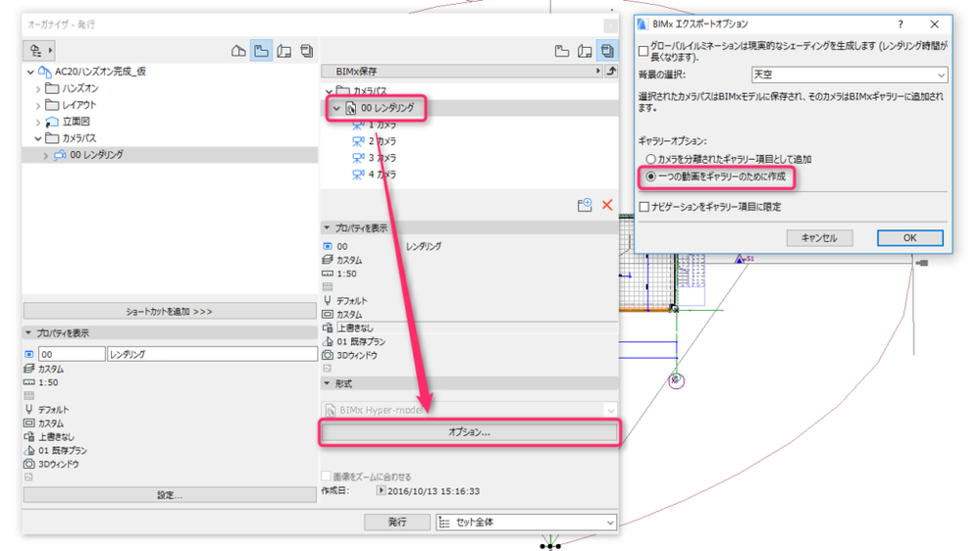Viewport: 980px width, 551px height.
Task: Select highlighted Publisher Sets icon in right pane
Action: pyautogui.click(x=607, y=51)
